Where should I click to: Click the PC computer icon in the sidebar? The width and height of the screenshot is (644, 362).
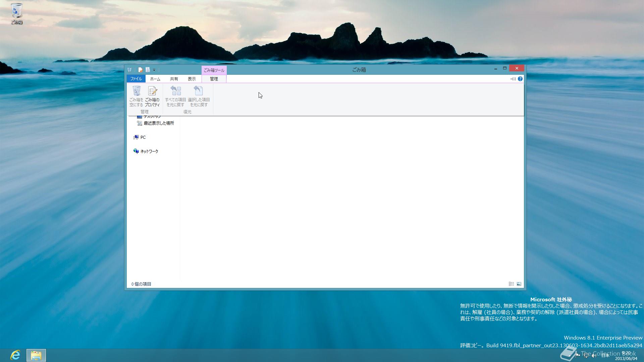tap(136, 137)
